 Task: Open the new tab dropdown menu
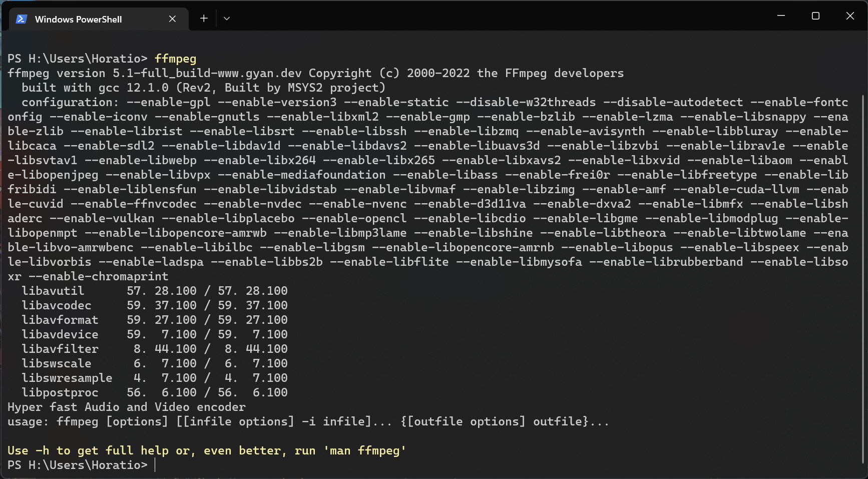227,19
